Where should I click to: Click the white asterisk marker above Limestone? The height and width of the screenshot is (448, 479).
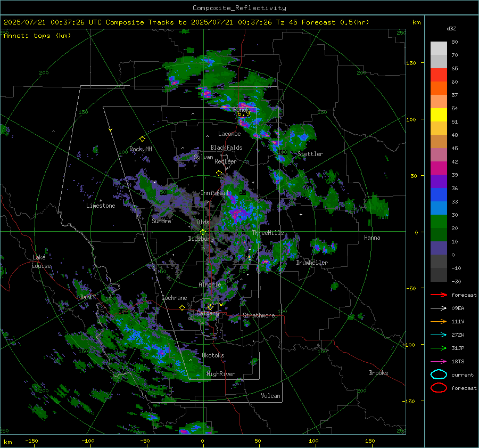tap(101, 201)
